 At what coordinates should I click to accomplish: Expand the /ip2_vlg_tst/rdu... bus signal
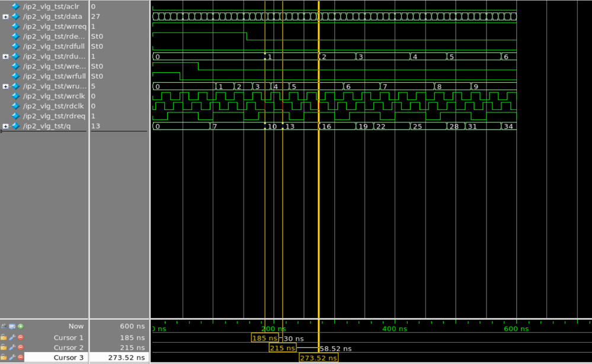[x=5, y=57]
